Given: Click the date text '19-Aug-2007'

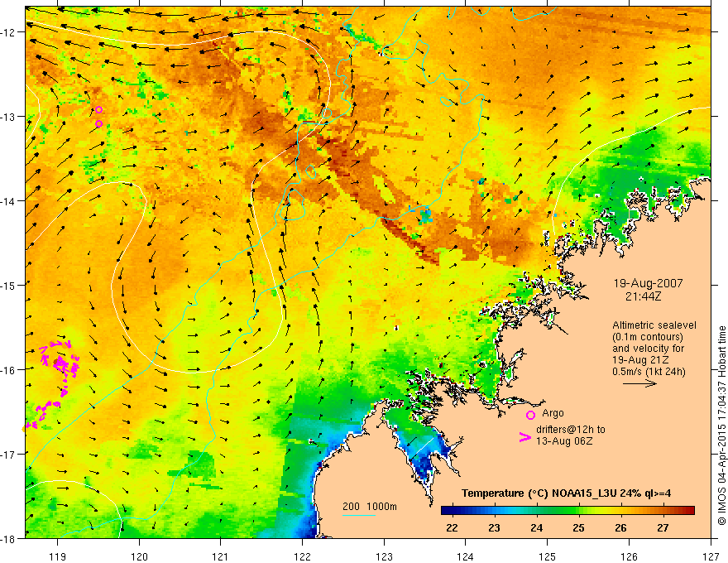Looking at the screenshot, I should coord(648,283).
